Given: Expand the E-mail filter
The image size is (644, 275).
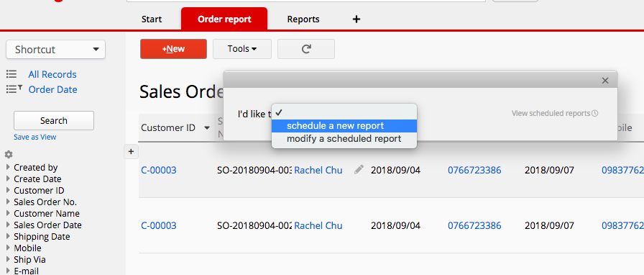Looking at the screenshot, I should pos(8,271).
